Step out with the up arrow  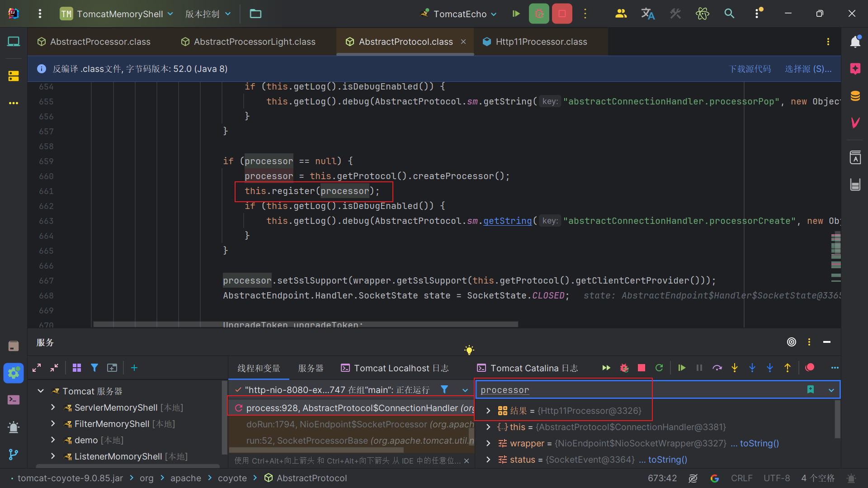pos(788,368)
